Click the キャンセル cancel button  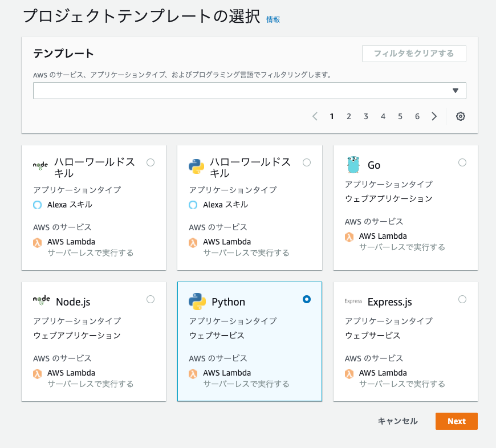397,421
